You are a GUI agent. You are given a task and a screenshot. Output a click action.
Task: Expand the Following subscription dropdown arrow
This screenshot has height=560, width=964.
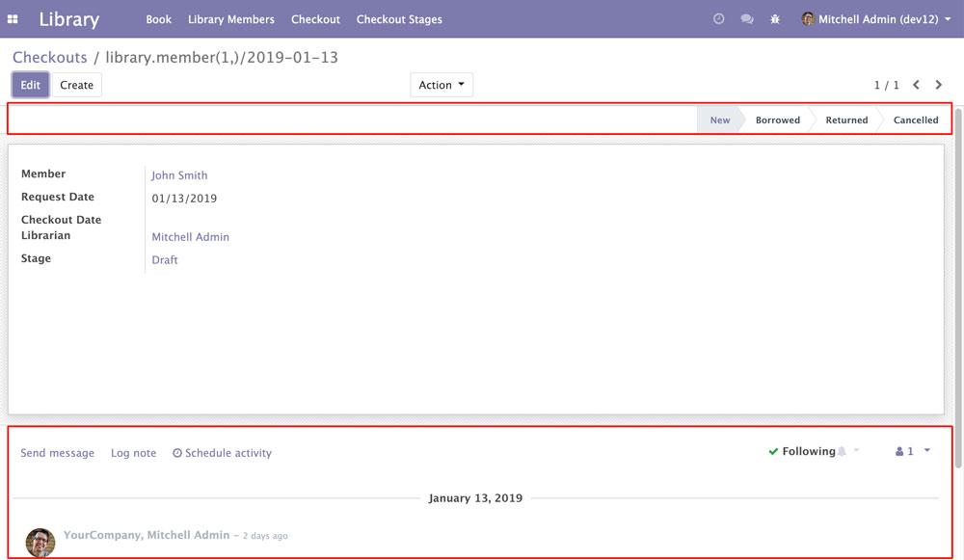856,450
